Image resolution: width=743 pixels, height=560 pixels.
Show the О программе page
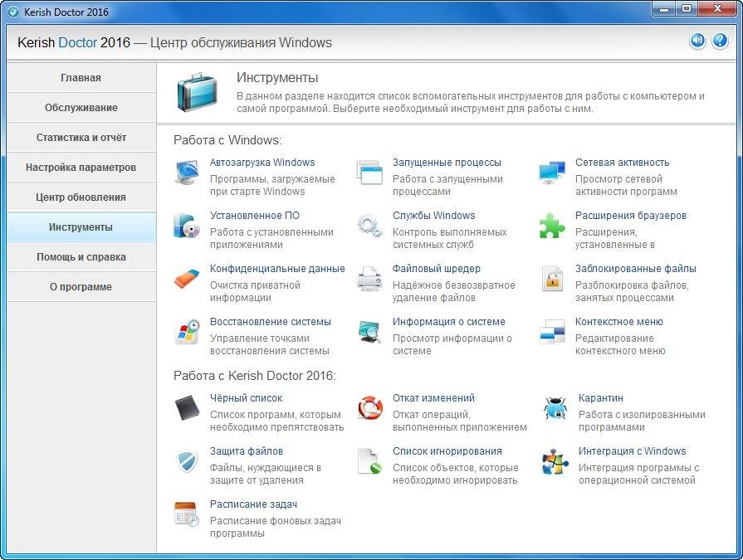[81, 287]
